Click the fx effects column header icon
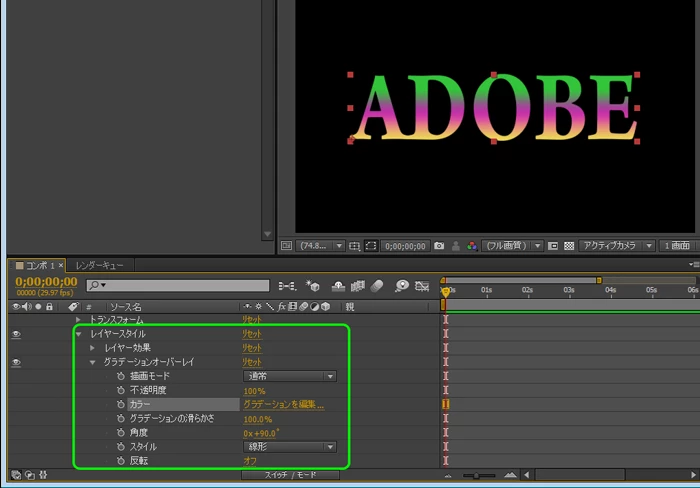 (282, 307)
